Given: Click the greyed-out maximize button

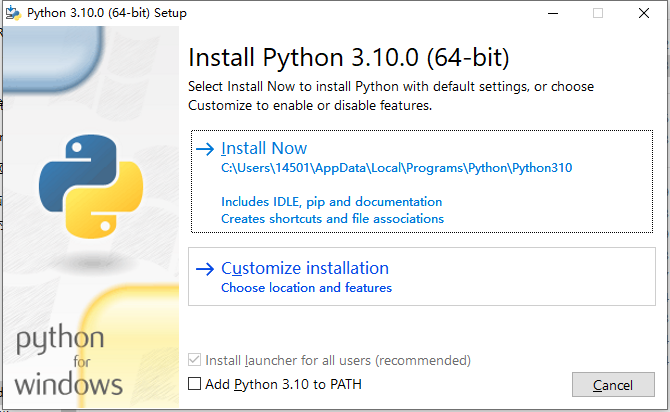Looking at the screenshot, I should pos(598,13).
